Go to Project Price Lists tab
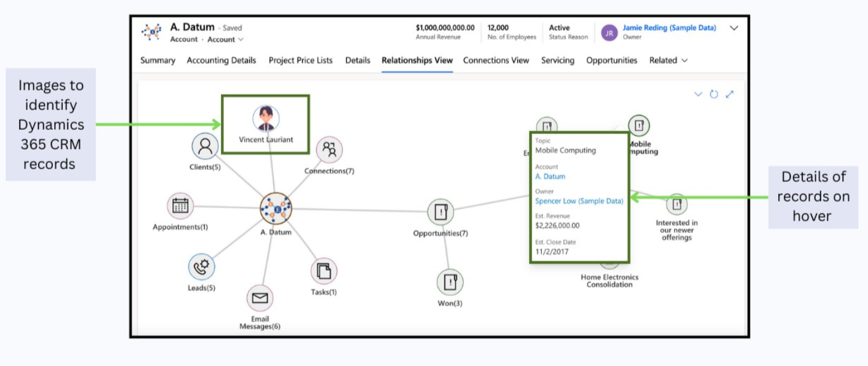The image size is (868, 366). [301, 60]
